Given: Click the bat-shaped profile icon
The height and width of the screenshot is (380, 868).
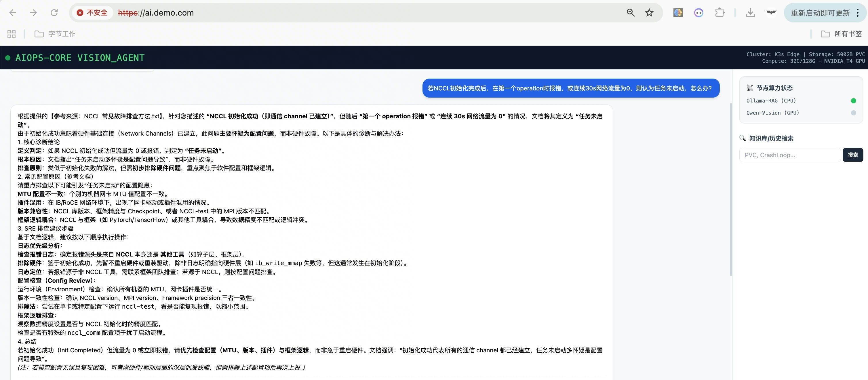Looking at the screenshot, I should [x=771, y=13].
